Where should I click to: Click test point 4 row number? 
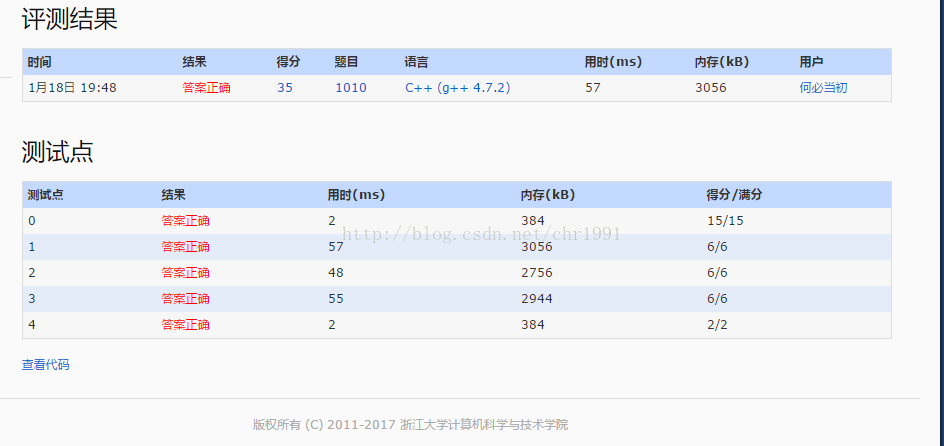[x=32, y=324]
